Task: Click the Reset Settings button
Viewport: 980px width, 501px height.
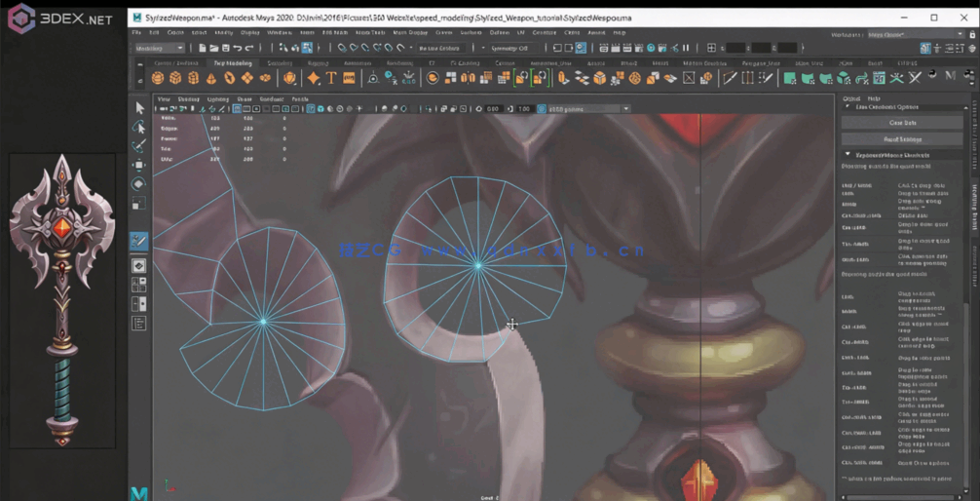Action: (x=901, y=139)
